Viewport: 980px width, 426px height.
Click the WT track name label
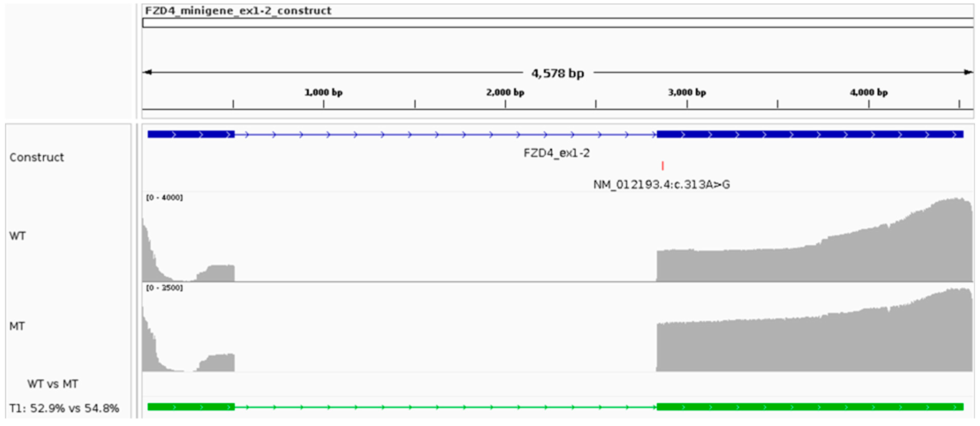click(x=17, y=236)
